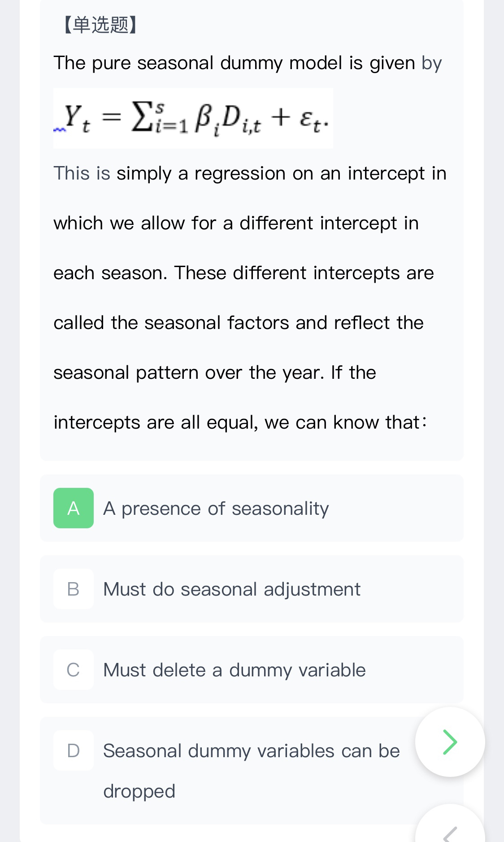Choose answer text "A presence of seasonality"
Screen dimensions: 504x842
[x=216, y=509]
